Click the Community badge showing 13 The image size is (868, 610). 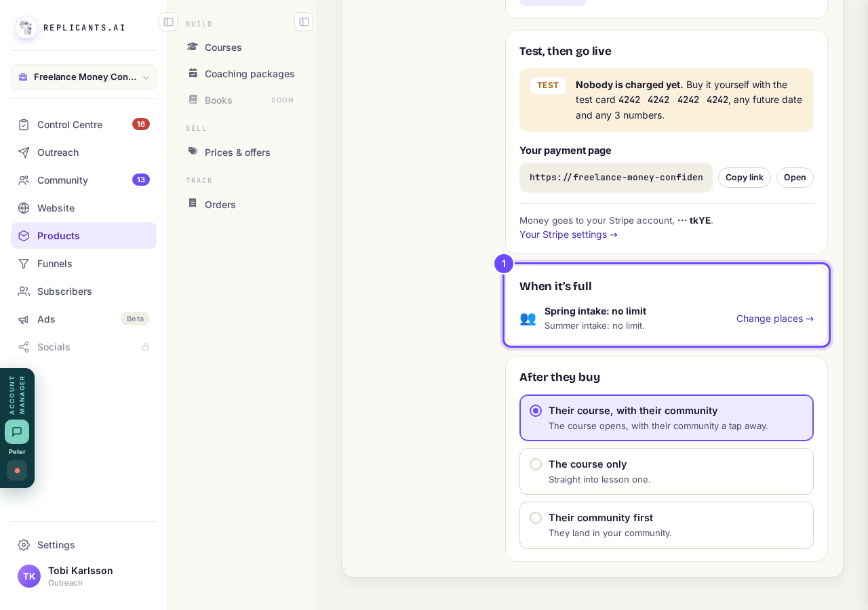(141, 180)
